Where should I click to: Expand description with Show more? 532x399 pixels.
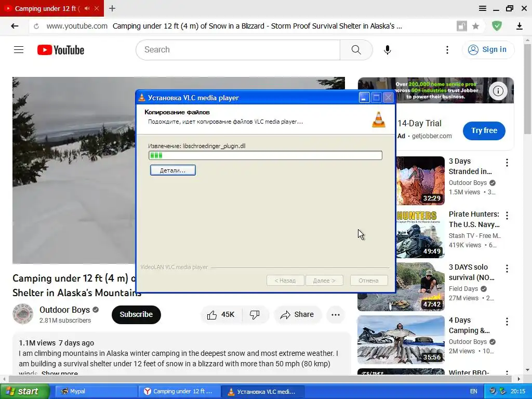pyautogui.click(x=59, y=373)
